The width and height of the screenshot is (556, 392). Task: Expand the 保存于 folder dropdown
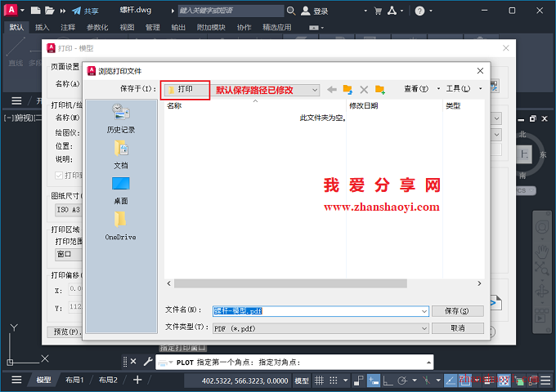314,90
